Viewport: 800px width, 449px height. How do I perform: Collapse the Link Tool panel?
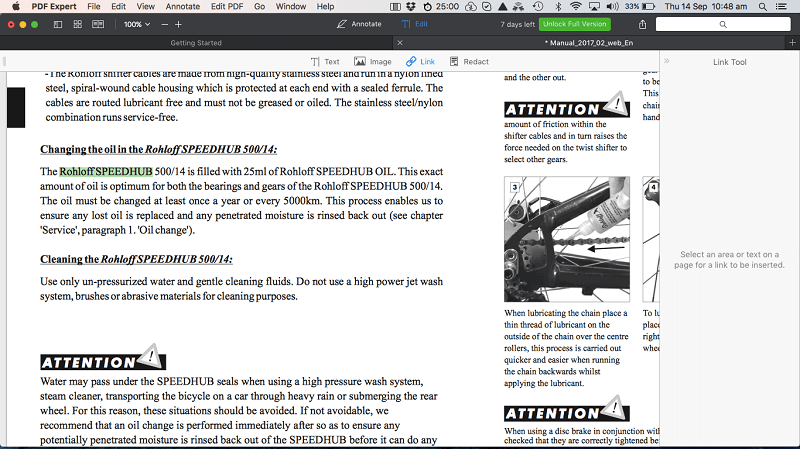point(666,61)
